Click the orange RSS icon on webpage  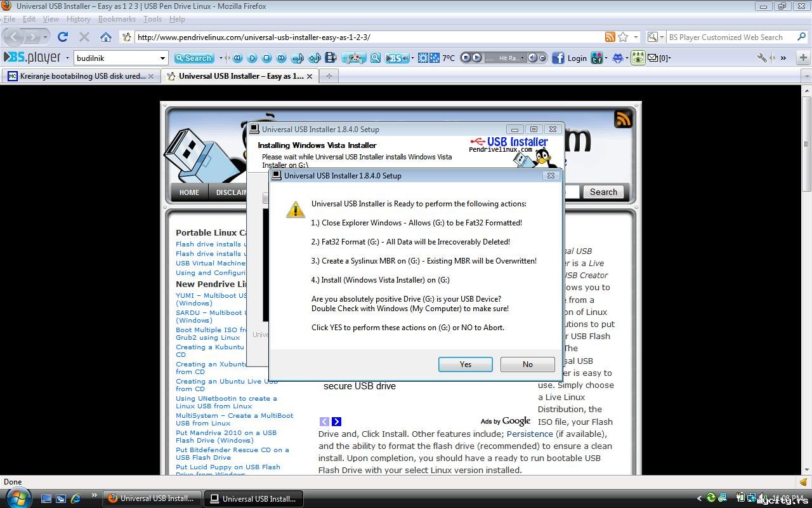pos(623,119)
